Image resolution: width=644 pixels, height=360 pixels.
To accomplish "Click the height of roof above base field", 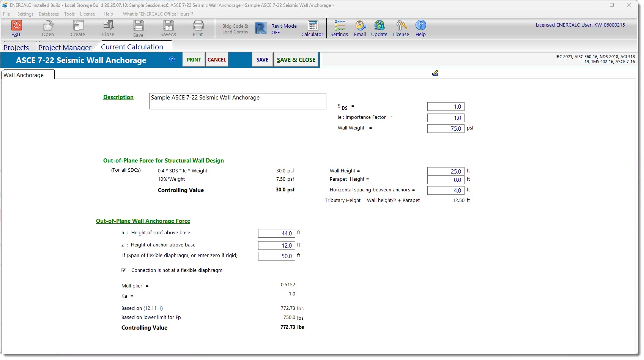I will tap(276, 233).
